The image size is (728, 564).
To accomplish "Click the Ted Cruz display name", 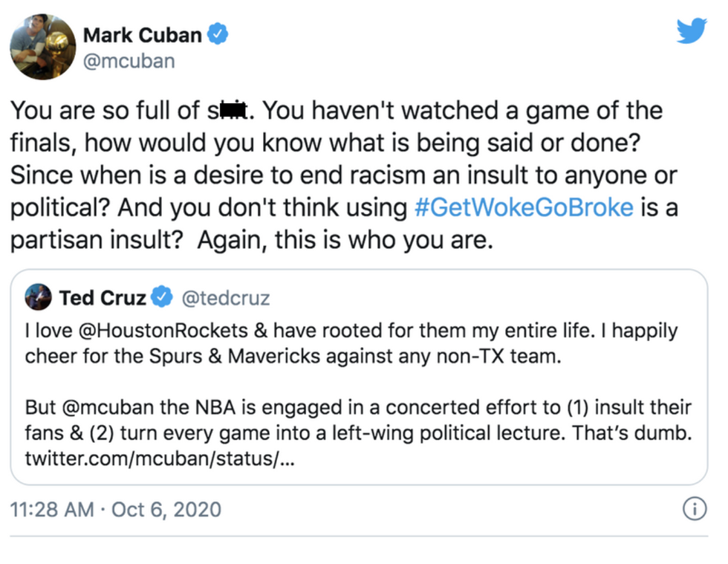I will tap(103, 298).
